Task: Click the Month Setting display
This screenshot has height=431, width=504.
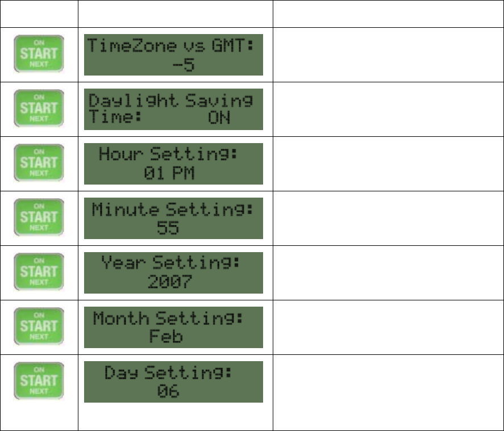Action: click(173, 327)
